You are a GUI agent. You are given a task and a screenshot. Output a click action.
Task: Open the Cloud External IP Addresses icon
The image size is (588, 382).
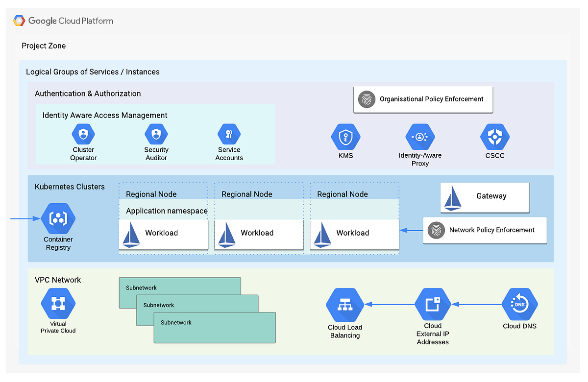click(x=433, y=304)
